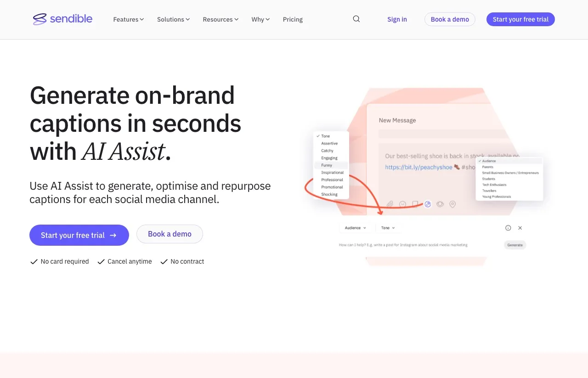Screen dimensions: 588x378
Task: Open the Tone dropdown in the AI Assist bar
Action: coord(388,228)
